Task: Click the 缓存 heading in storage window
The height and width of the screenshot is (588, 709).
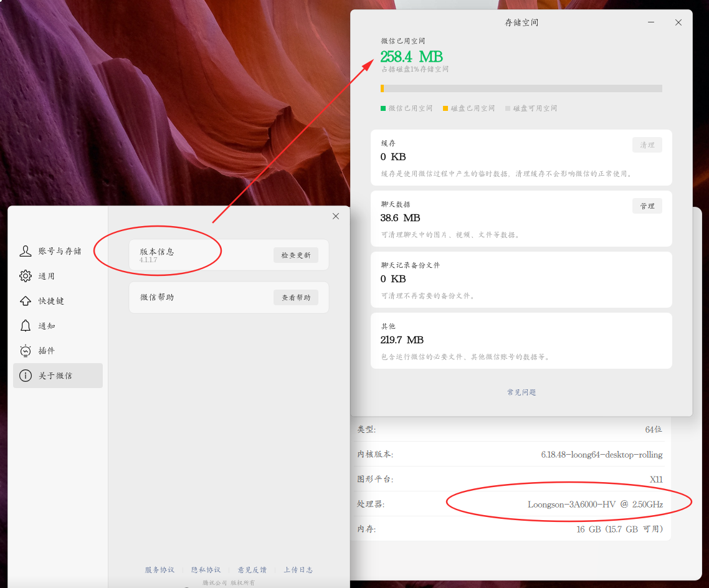Action: click(x=388, y=143)
